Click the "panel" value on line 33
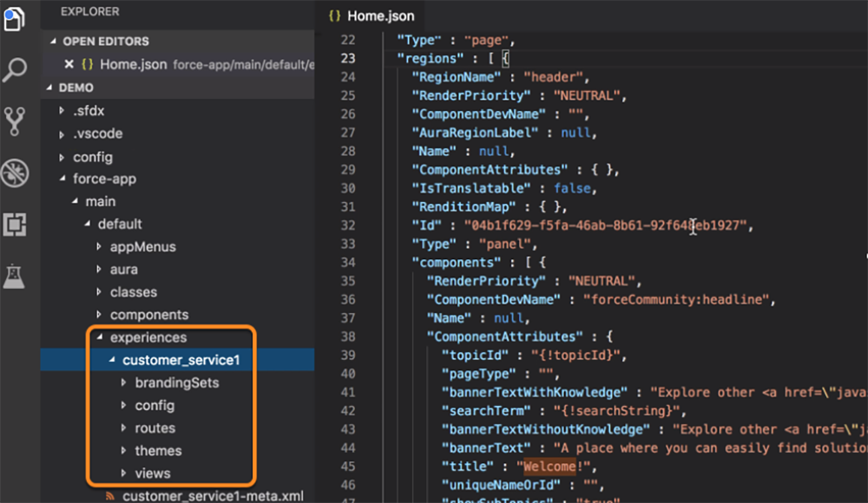 point(504,244)
